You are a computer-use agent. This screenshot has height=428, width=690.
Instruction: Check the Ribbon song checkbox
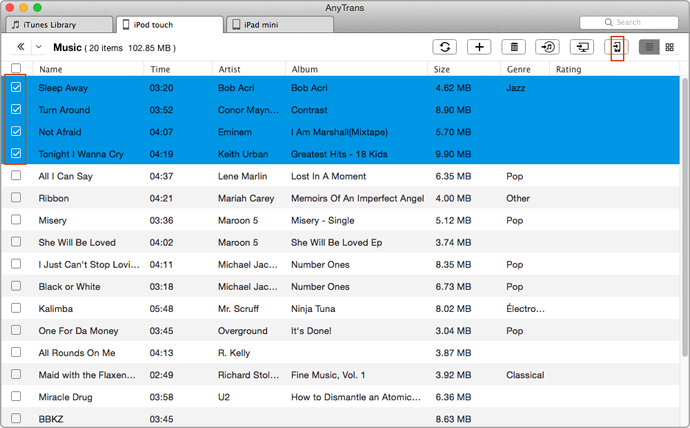point(16,198)
